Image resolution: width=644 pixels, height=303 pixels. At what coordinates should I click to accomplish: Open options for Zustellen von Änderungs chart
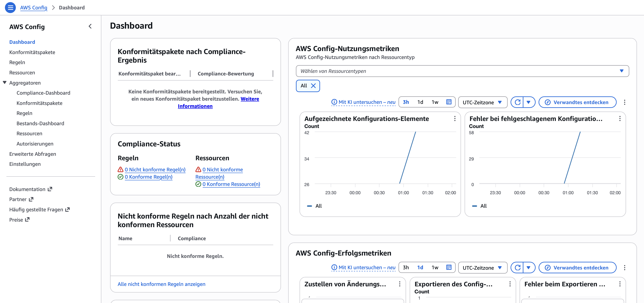tap(399, 284)
